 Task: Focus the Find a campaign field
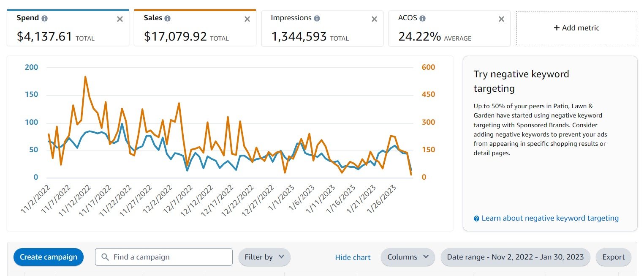coord(169,257)
